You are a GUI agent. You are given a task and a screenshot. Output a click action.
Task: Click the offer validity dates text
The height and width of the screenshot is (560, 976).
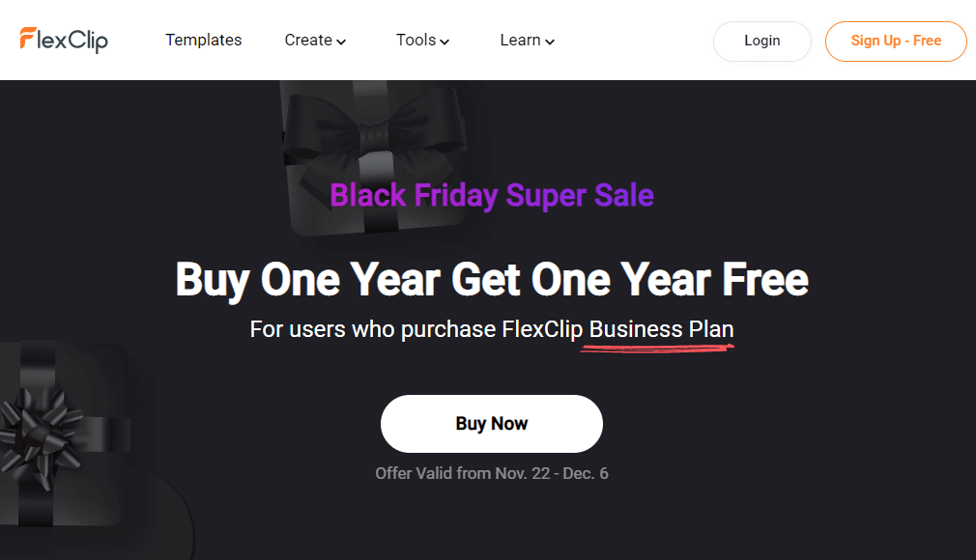coord(492,473)
